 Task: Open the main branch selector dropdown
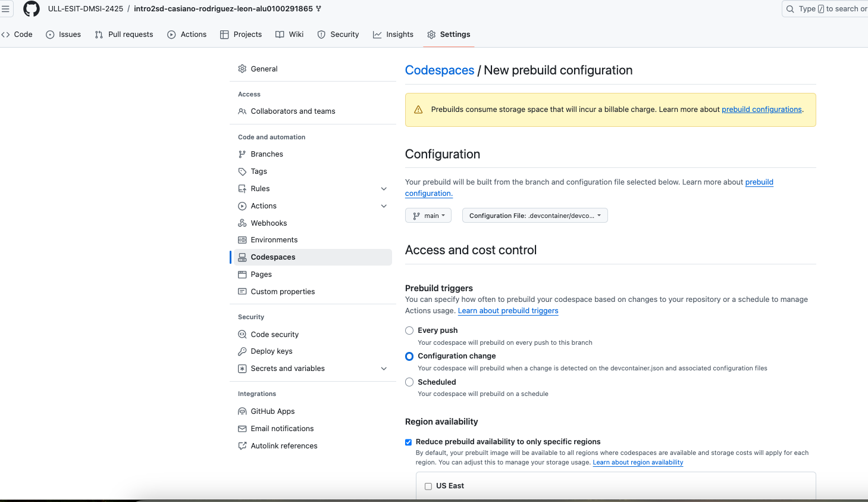click(428, 216)
